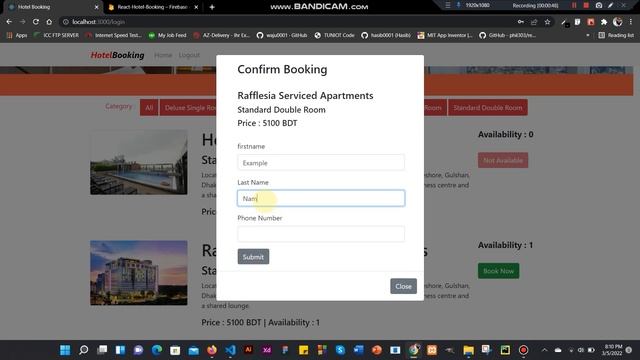
Task: Open Chrome three-dot menu
Action: pyautogui.click(x=631, y=22)
